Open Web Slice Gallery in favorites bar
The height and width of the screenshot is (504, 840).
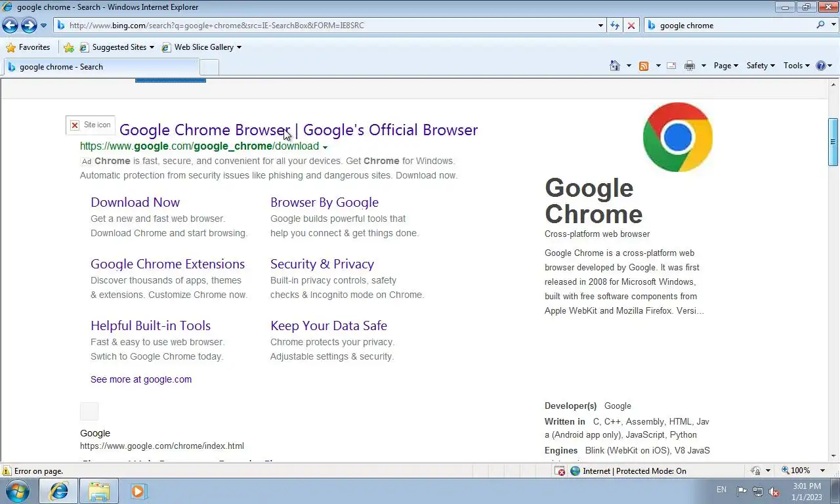coord(201,47)
